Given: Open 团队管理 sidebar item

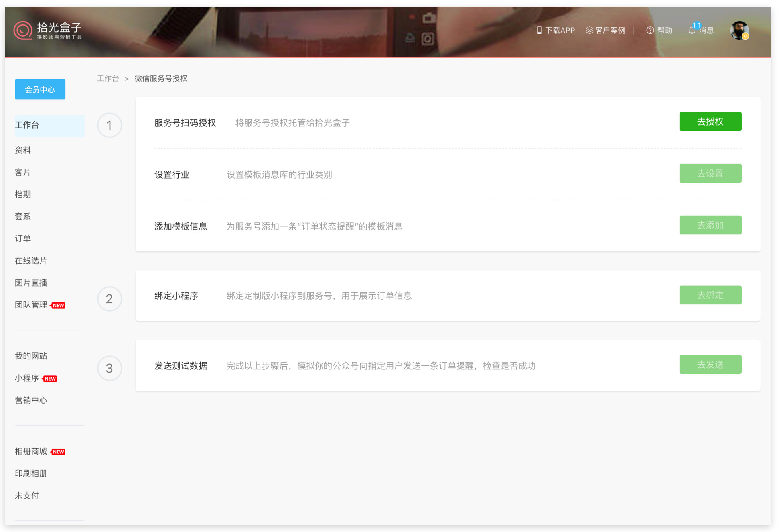Looking at the screenshot, I should point(31,305).
